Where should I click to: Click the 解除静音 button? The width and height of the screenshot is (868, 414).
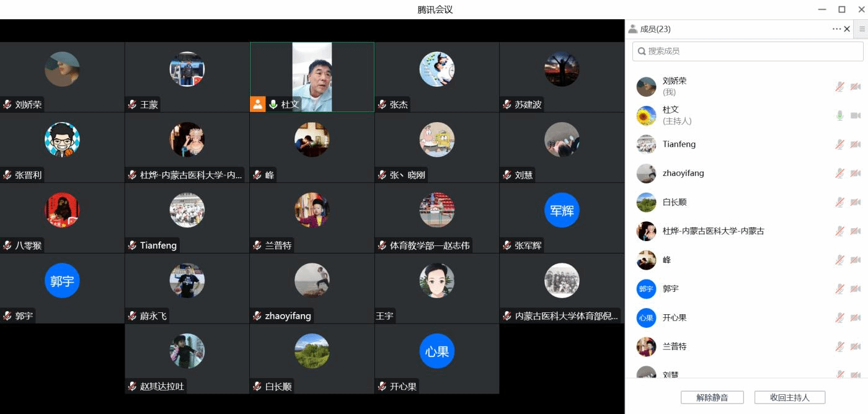click(712, 397)
